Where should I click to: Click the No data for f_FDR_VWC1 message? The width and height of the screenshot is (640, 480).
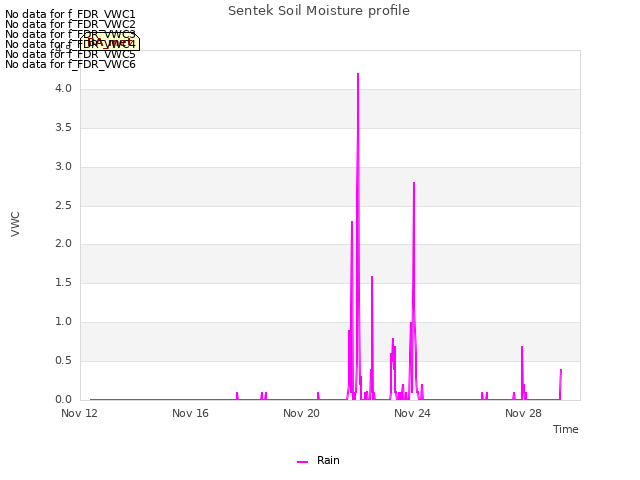click(x=70, y=15)
